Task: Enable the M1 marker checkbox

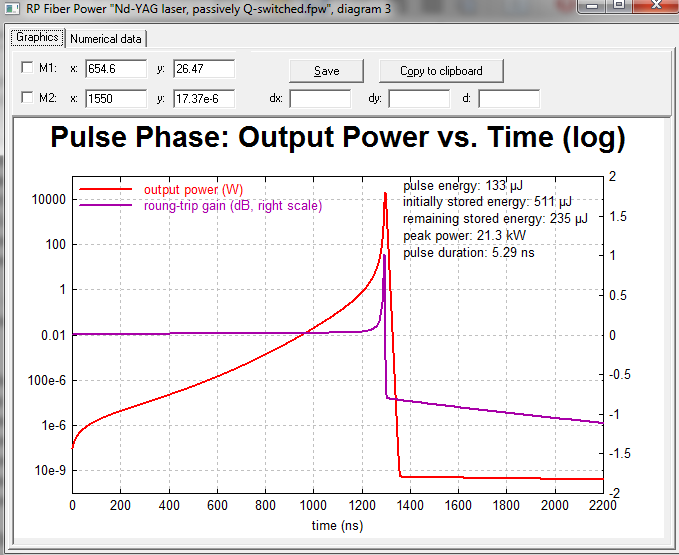Action: [27, 68]
